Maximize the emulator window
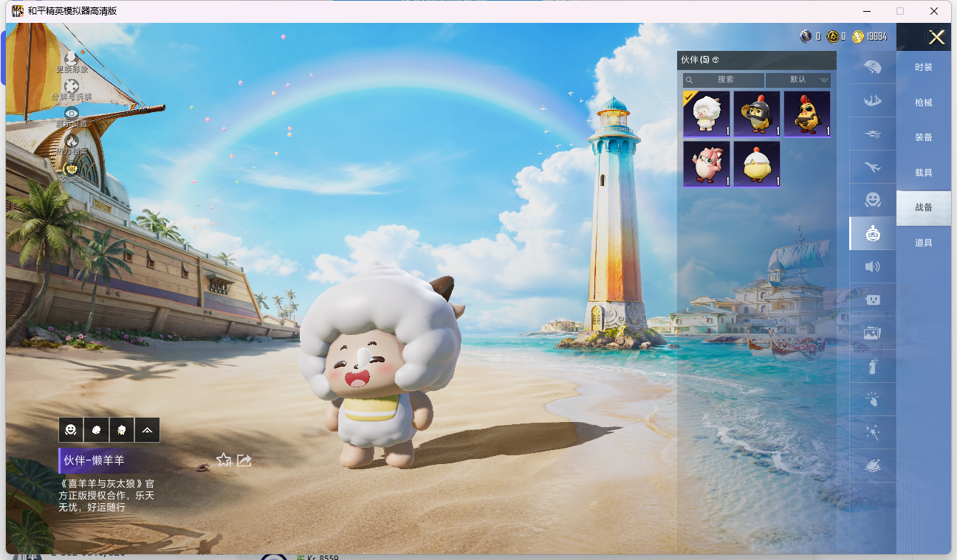Screen dimensions: 957x560 pos(900,11)
